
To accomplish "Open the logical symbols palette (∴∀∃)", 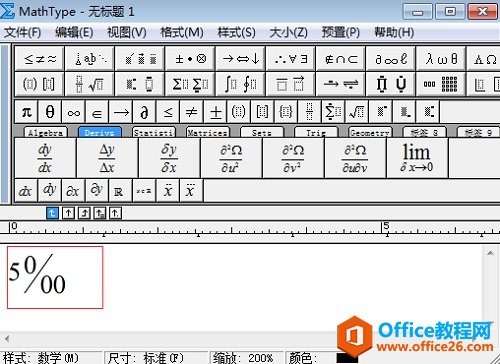I will tap(291, 59).
